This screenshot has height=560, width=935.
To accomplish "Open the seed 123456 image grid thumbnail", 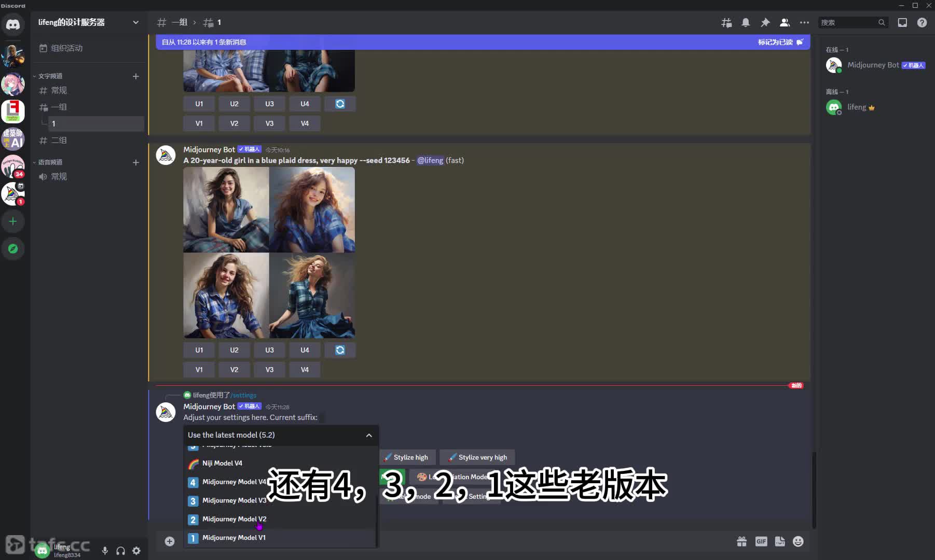I will point(269,253).
